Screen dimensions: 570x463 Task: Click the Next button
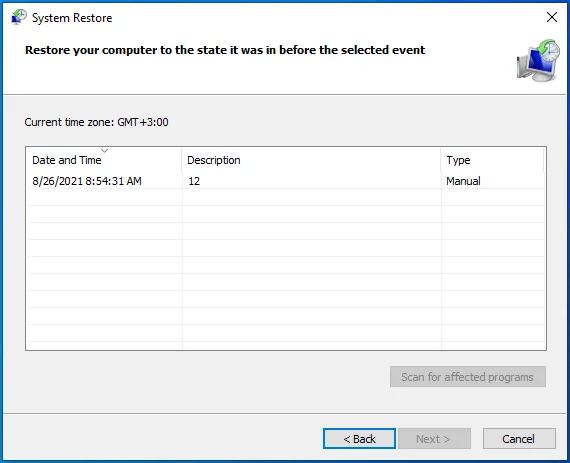[x=434, y=439]
